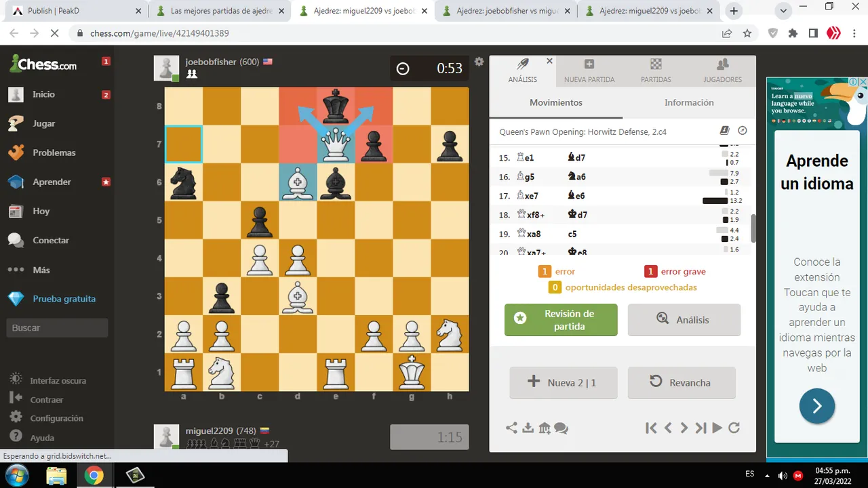Image resolution: width=868 pixels, height=488 pixels.
Task: Switch to the Jugadores tab
Action: (x=722, y=71)
